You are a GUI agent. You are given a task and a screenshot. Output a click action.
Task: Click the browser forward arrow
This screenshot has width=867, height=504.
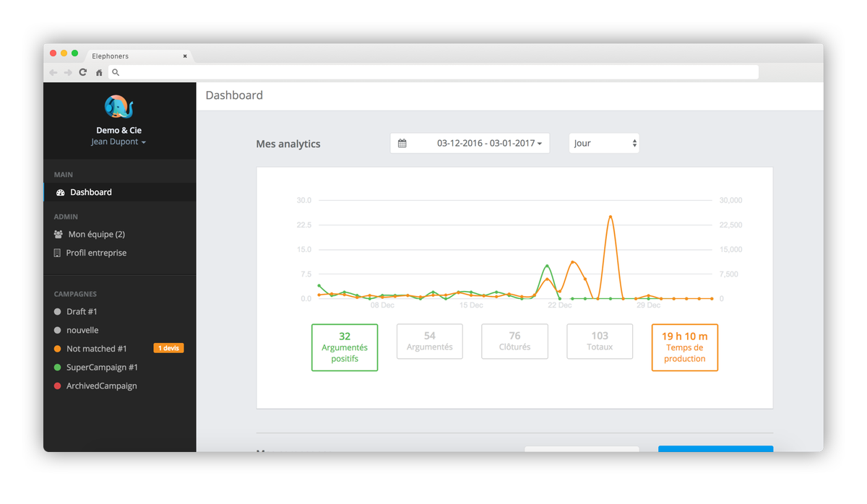(68, 72)
